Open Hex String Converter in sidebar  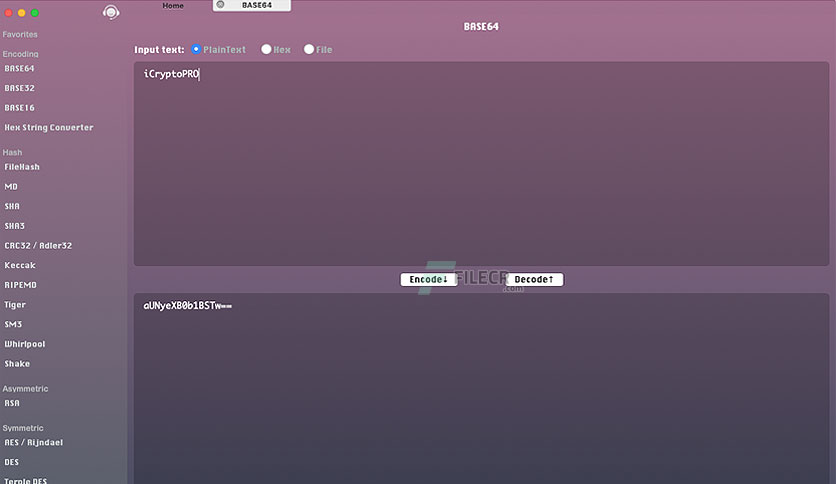pos(49,127)
